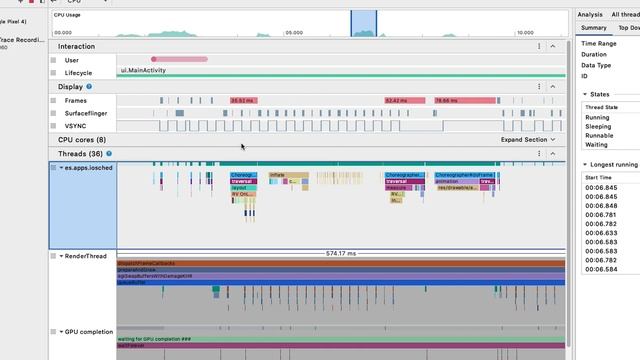Select the layout trace event
This screenshot has height=360, width=640.
click(x=243, y=188)
